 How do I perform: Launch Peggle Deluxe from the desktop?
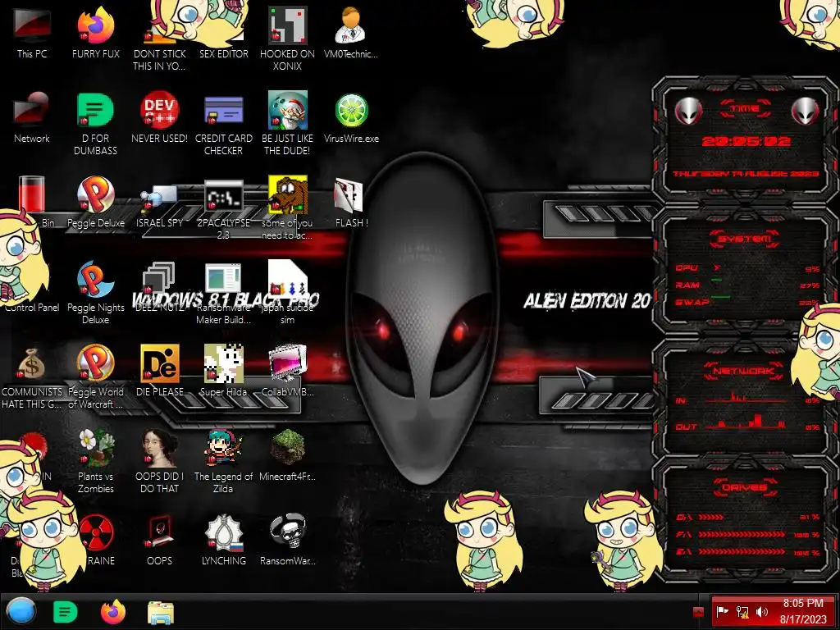tap(95, 202)
